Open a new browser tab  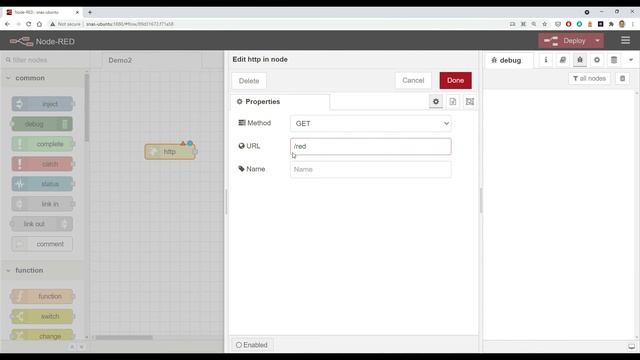point(90,12)
